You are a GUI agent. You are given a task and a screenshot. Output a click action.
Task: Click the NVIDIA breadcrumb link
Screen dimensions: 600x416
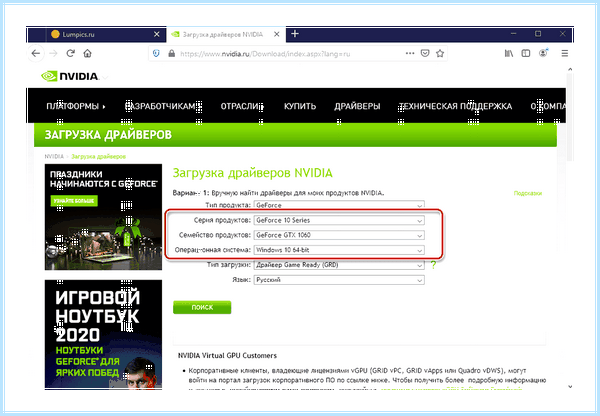pos(54,157)
